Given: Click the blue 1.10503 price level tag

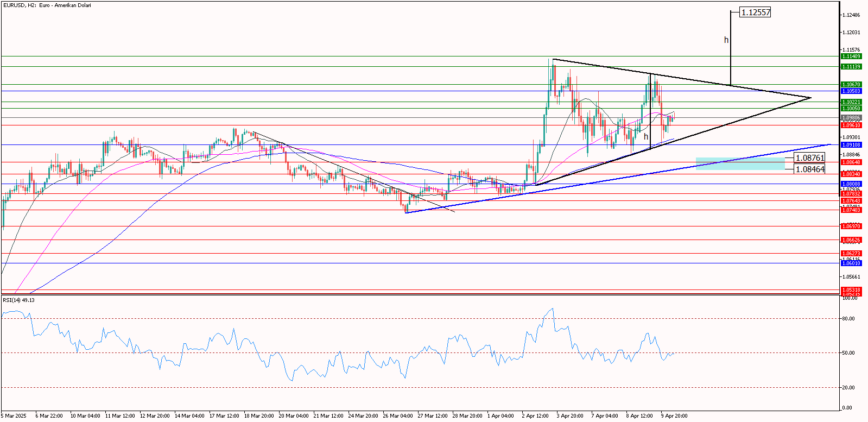Looking at the screenshot, I should pyautogui.click(x=851, y=91).
